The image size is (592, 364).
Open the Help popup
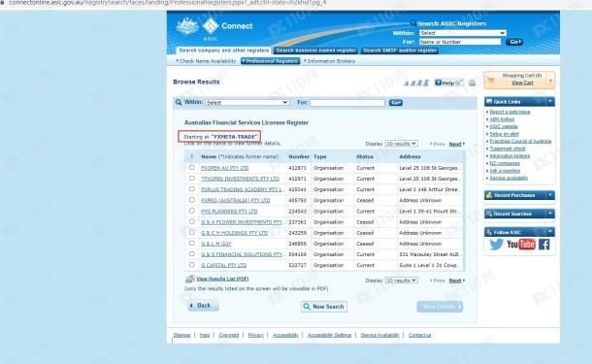[x=448, y=83]
